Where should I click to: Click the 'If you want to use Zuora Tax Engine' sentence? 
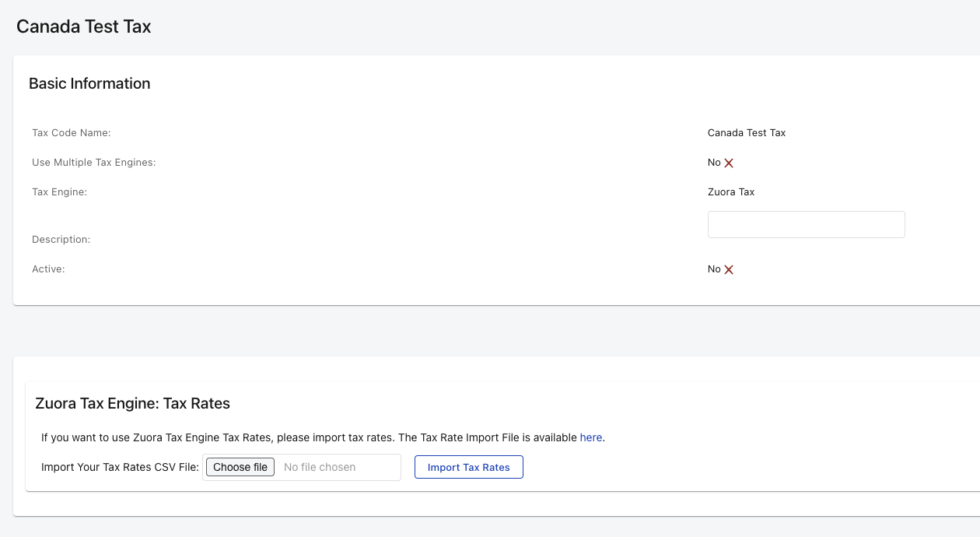point(323,437)
